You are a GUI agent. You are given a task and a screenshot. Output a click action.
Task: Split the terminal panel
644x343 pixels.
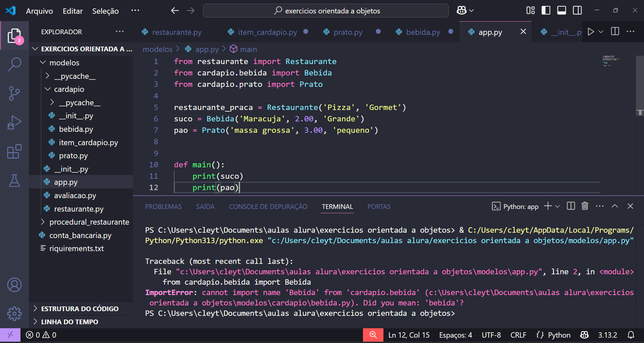pyautogui.click(x=571, y=206)
